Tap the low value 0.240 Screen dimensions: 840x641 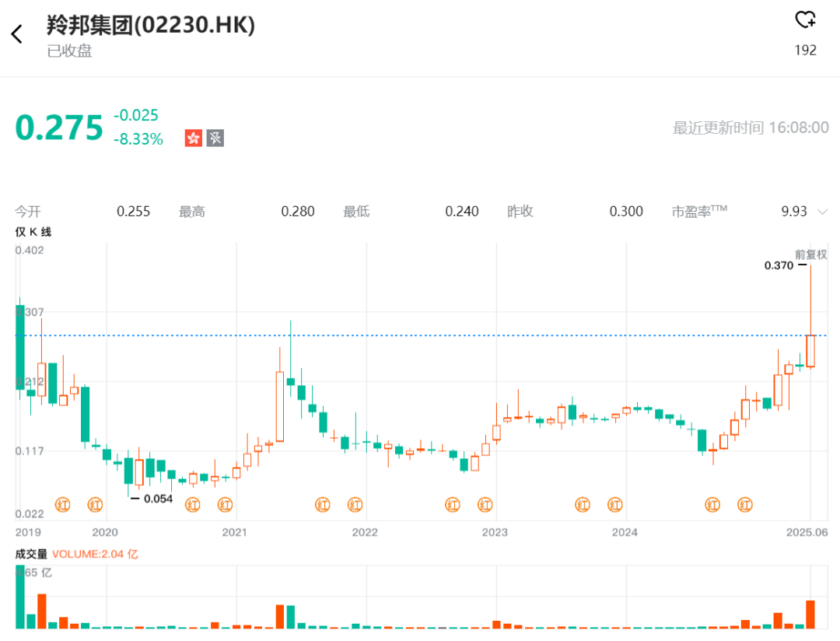tap(462, 212)
